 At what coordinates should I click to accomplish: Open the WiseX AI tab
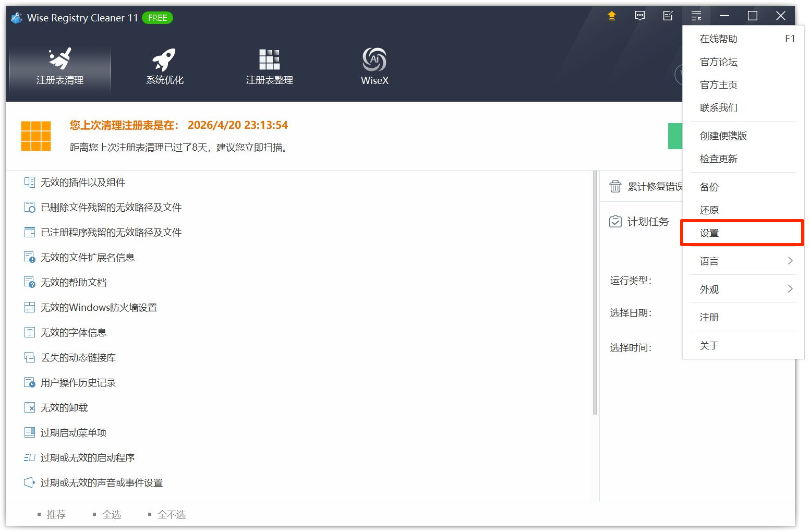coord(374,67)
